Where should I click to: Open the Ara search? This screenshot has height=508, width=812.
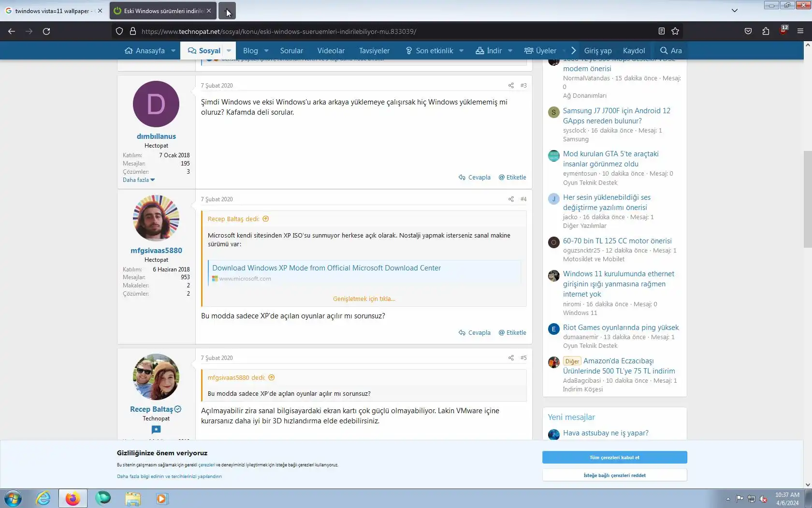671,50
